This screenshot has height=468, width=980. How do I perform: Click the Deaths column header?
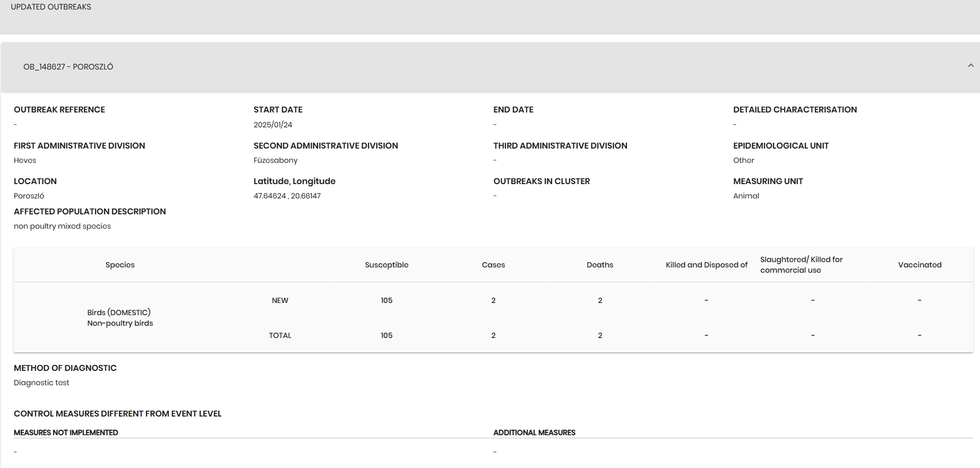[600, 265]
